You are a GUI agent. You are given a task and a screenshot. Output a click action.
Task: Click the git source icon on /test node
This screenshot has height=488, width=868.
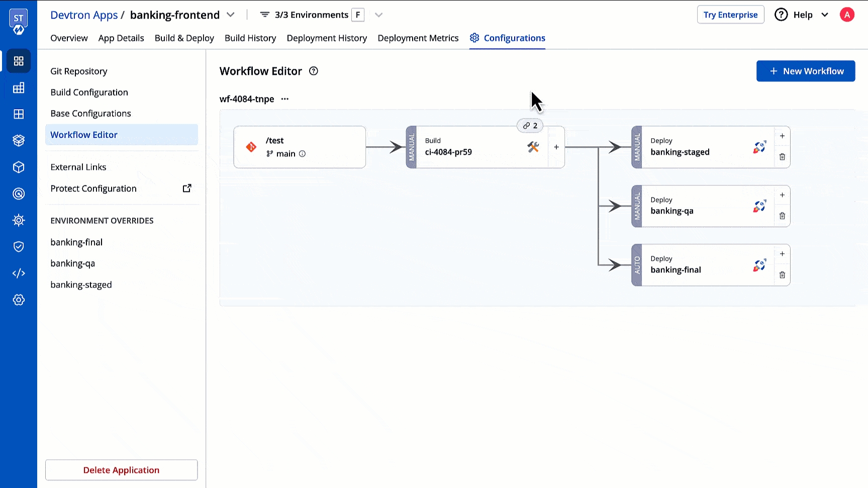(x=251, y=147)
